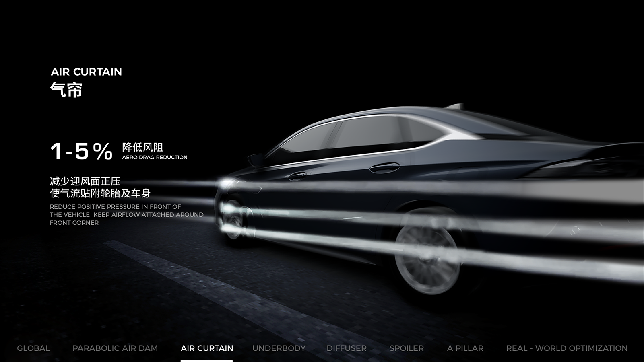Image resolution: width=644 pixels, height=362 pixels.
Task: Click the 1-5% drag figure
Action: pyautogui.click(x=81, y=152)
